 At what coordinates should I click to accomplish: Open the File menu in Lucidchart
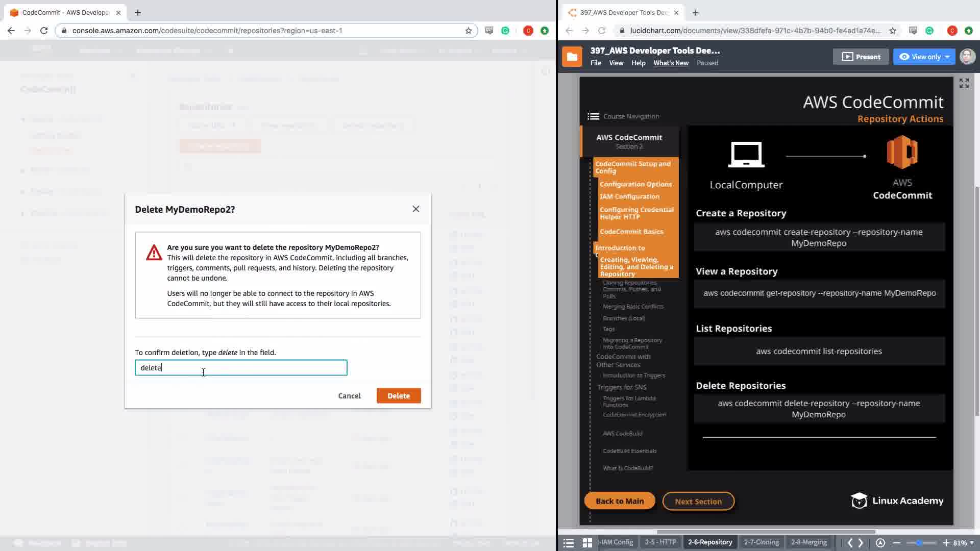[x=596, y=63]
